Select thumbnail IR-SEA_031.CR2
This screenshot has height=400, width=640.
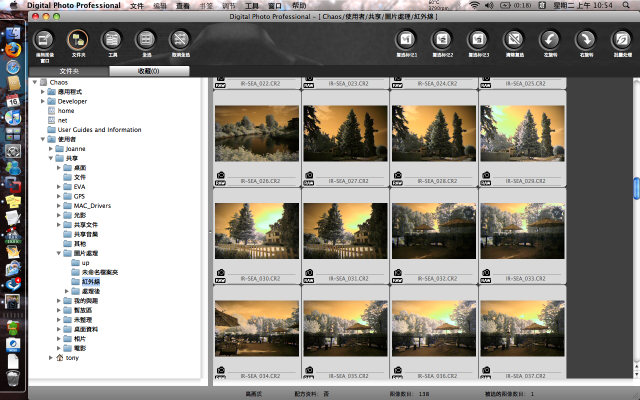tap(345, 231)
